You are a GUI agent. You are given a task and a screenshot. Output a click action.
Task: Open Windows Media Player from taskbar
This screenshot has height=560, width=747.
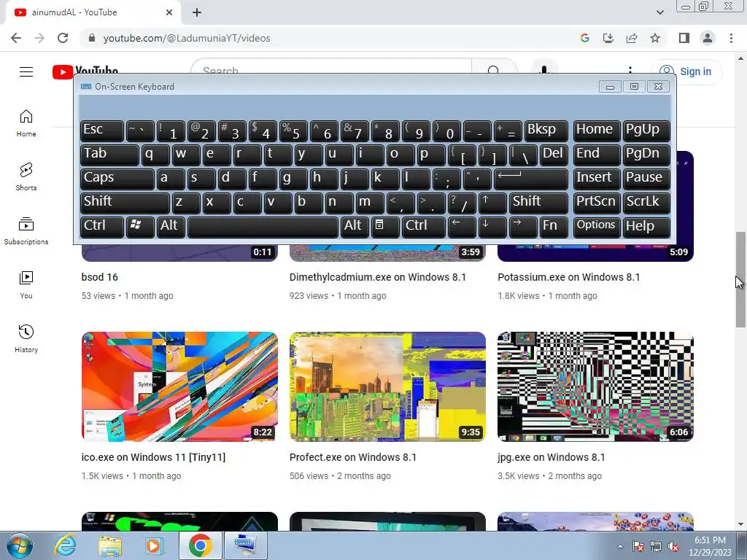pos(155,545)
